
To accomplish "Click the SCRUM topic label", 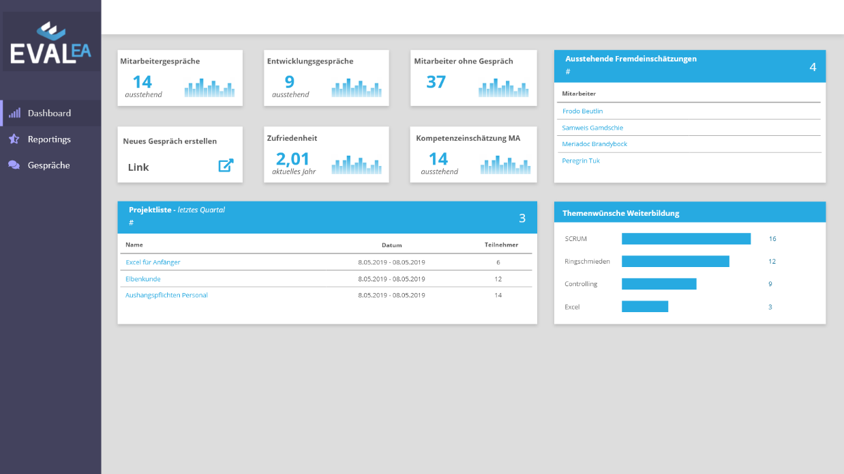I will pos(575,238).
